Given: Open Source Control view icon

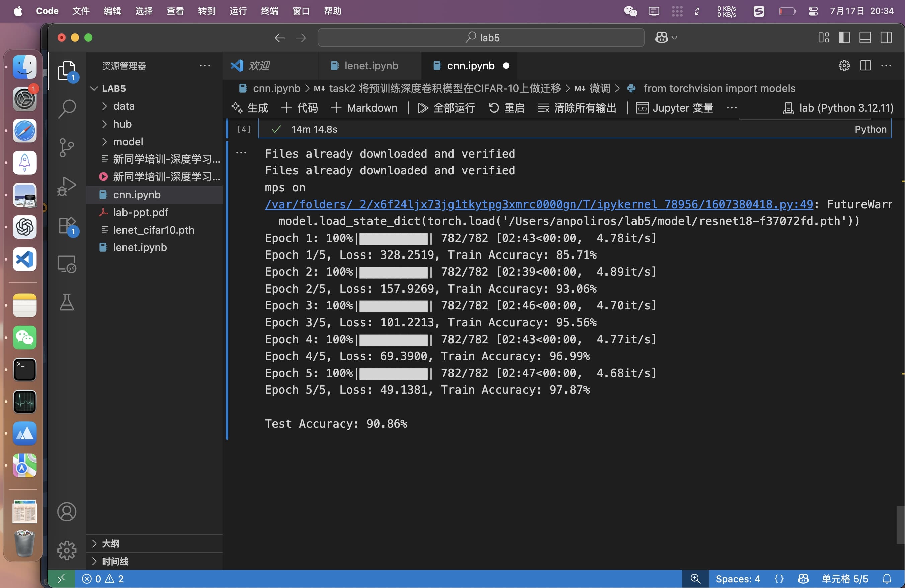Looking at the screenshot, I should click(67, 148).
